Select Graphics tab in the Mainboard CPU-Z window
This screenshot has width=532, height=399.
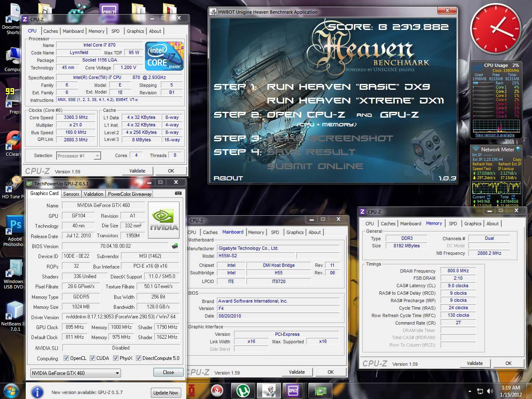[x=295, y=232]
